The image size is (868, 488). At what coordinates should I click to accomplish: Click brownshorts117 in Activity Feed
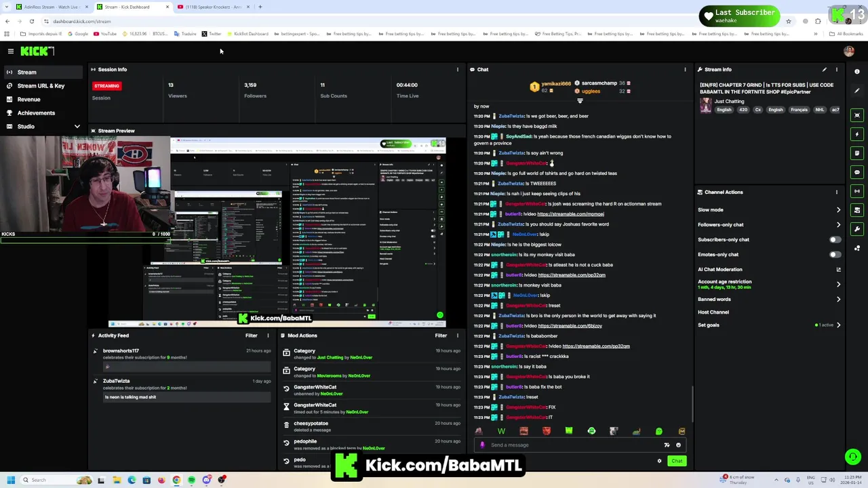(121, 351)
